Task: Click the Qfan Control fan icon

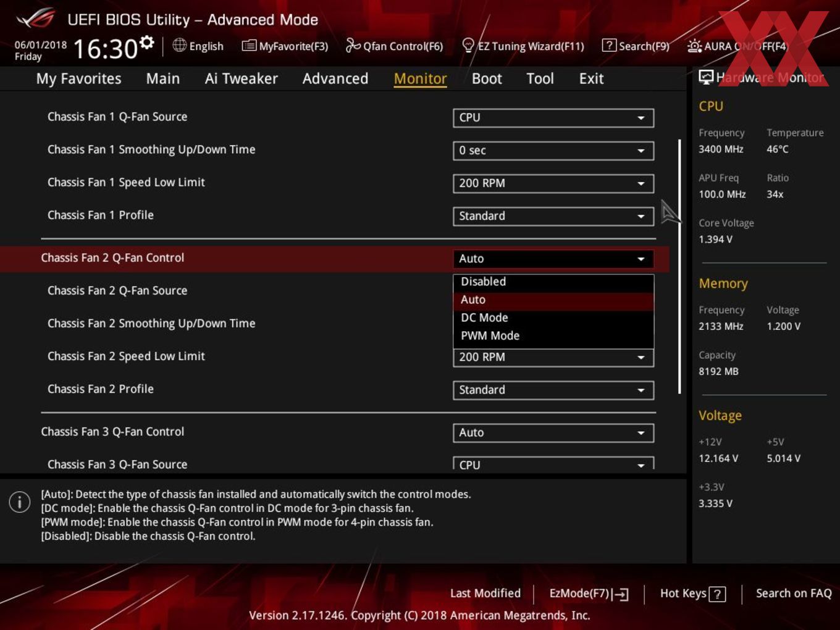Action: point(353,45)
